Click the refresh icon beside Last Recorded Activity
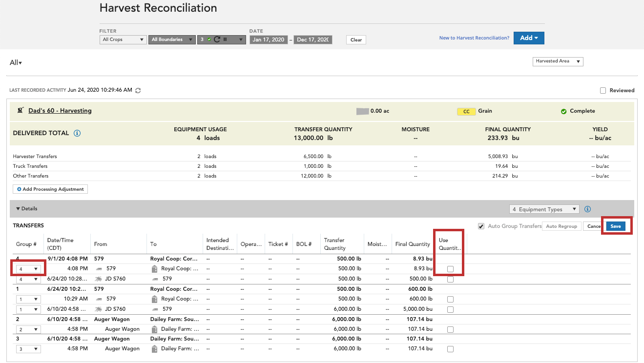644x363 pixels. coord(138,90)
